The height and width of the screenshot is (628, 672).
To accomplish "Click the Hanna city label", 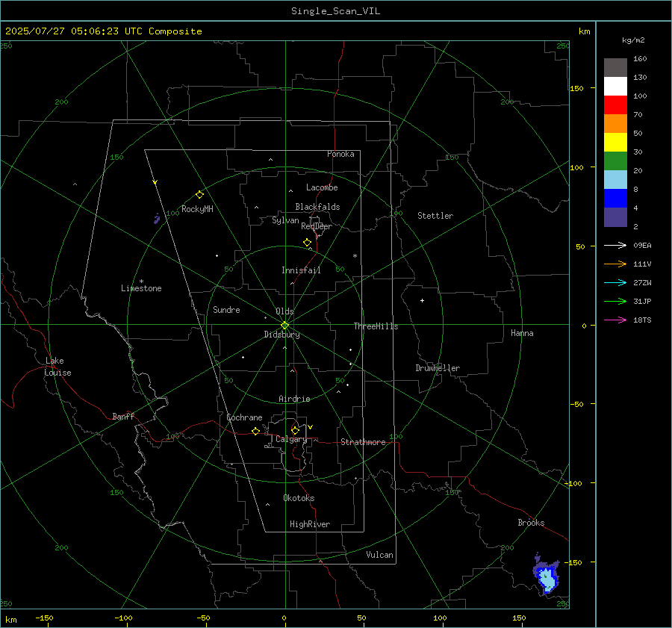I will point(522,333).
